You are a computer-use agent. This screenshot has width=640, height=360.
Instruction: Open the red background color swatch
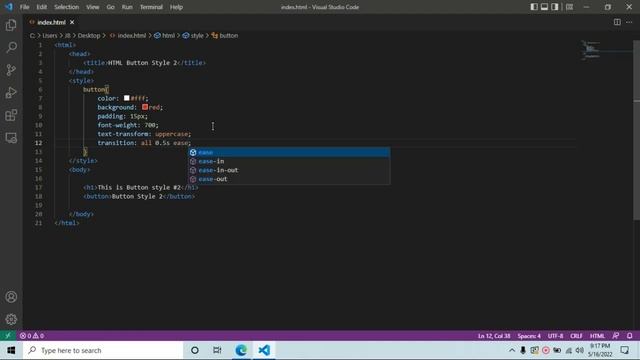[145, 107]
